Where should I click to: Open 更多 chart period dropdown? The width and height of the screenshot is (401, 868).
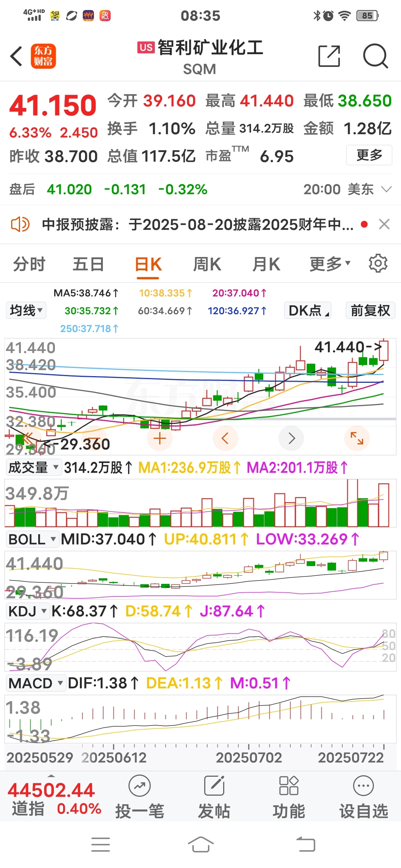(x=330, y=264)
